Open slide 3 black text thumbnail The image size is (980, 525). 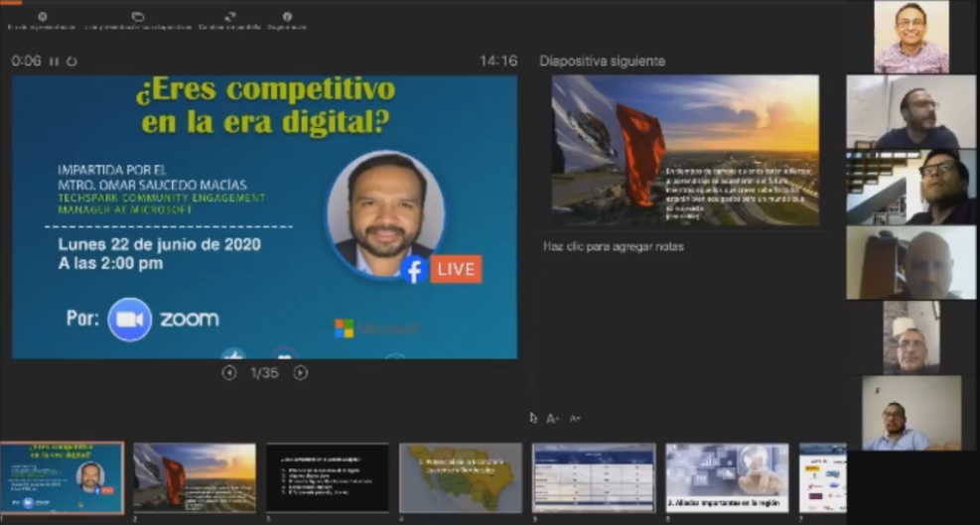[328, 477]
